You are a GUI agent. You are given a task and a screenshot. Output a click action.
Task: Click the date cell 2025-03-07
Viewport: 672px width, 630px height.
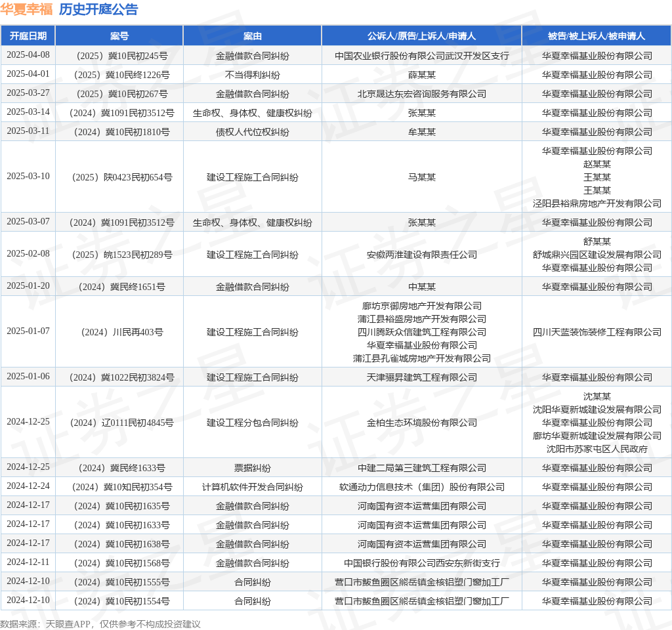pyautogui.click(x=28, y=222)
